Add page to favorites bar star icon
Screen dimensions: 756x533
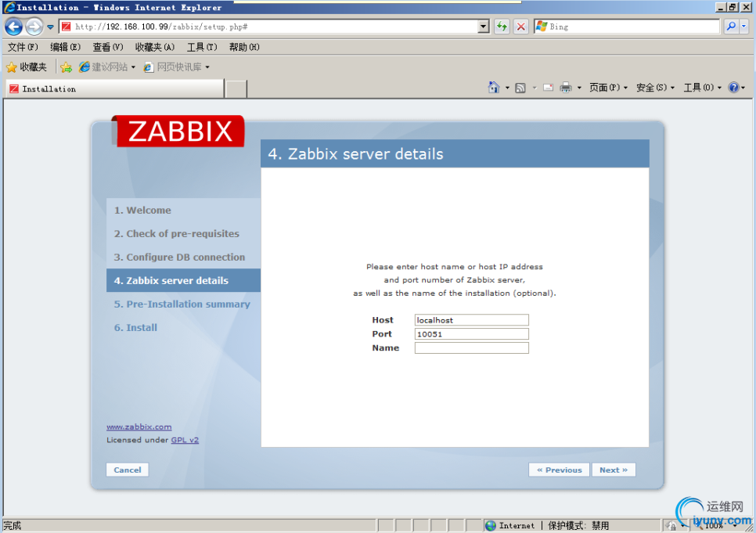pos(66,67)
